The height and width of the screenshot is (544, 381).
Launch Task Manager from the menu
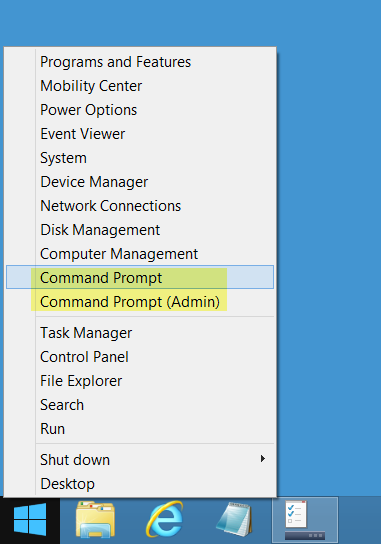(86, 333)
